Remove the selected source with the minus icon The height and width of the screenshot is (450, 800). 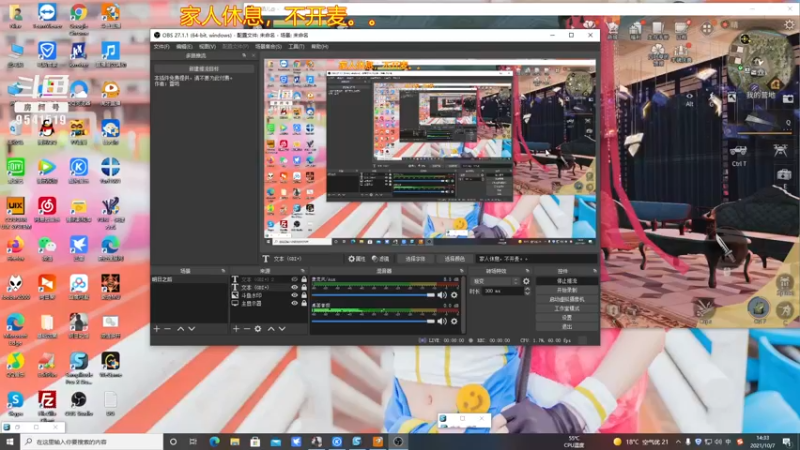[247, 329]
